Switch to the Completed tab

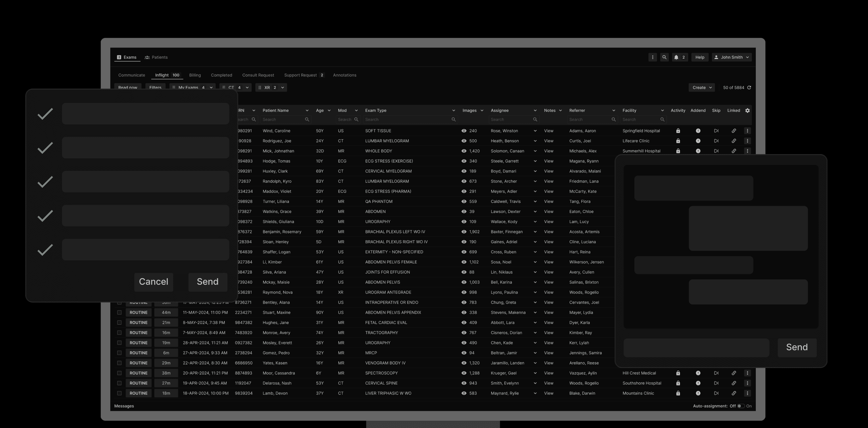tap(221, 75)
